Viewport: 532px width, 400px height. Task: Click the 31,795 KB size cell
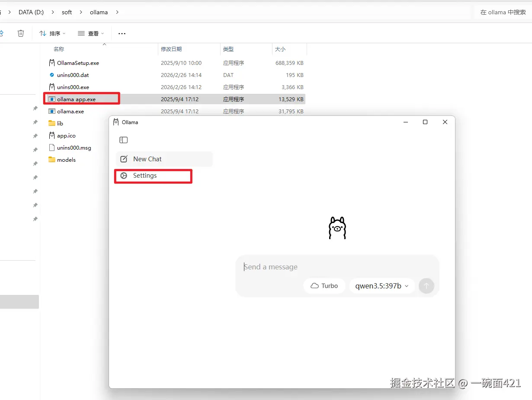click(x=291, y=111)
